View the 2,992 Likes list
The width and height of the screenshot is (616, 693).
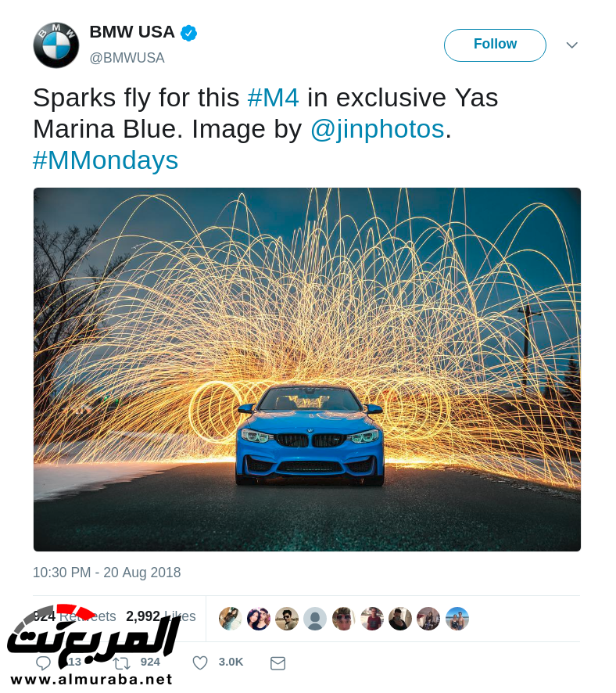(161, 616)
